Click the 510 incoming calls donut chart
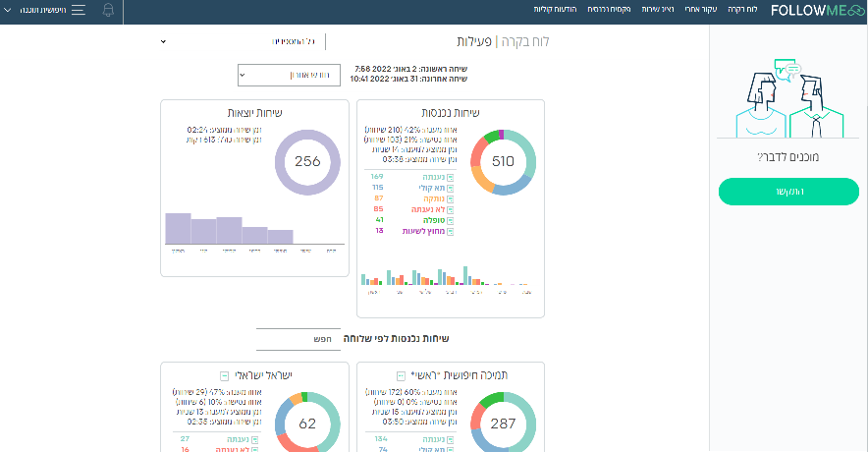This screenshot has width=868, height=452. coord(503,162)
